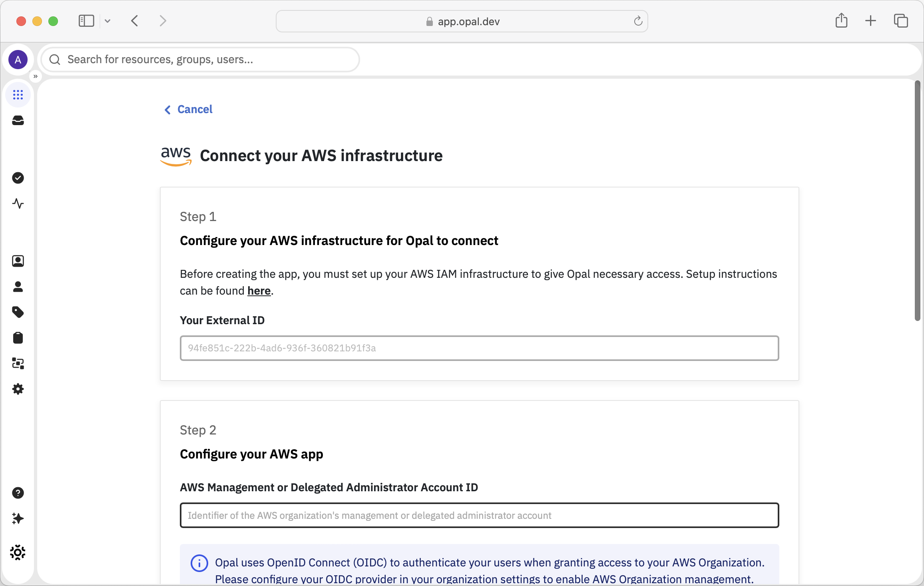The image size is (924, 586).
Task: Open the 'here' setup instructions link
Action: [259, 291]
